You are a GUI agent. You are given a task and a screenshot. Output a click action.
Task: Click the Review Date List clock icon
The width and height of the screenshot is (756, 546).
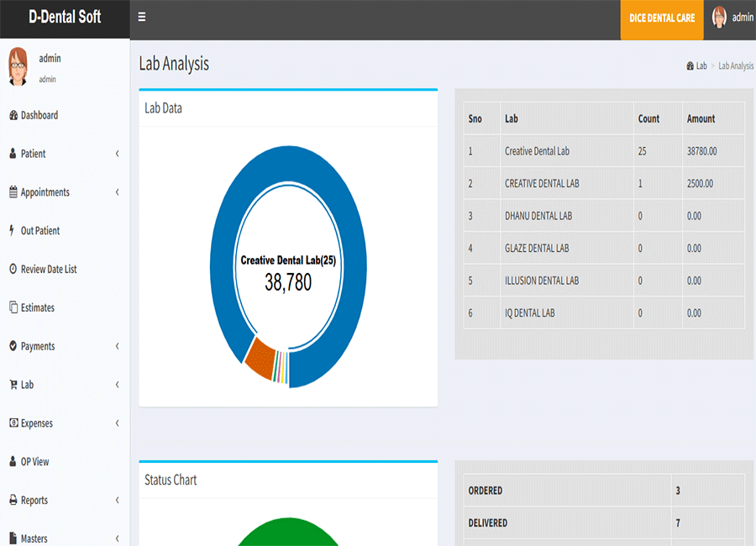coord(13,269)
